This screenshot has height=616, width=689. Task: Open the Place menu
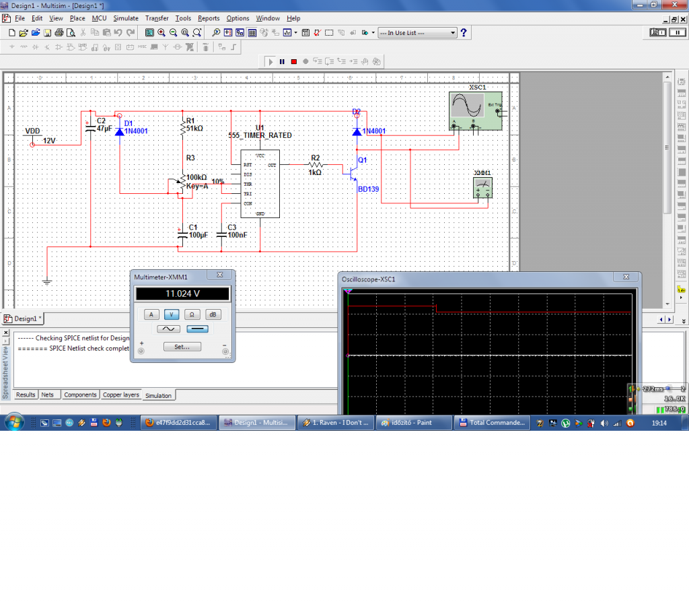(x=77, y=18)
